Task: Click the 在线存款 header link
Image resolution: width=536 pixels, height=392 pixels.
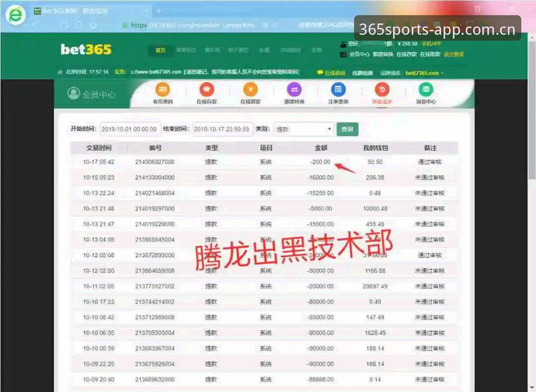Action: [407, 54]
